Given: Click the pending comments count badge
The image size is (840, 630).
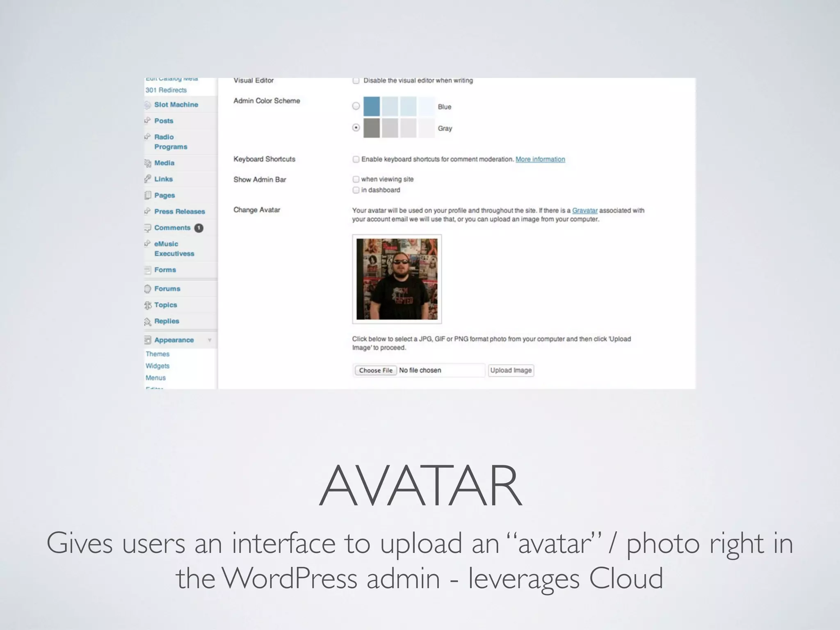Looking at the screenshot, I should (199, 228).
